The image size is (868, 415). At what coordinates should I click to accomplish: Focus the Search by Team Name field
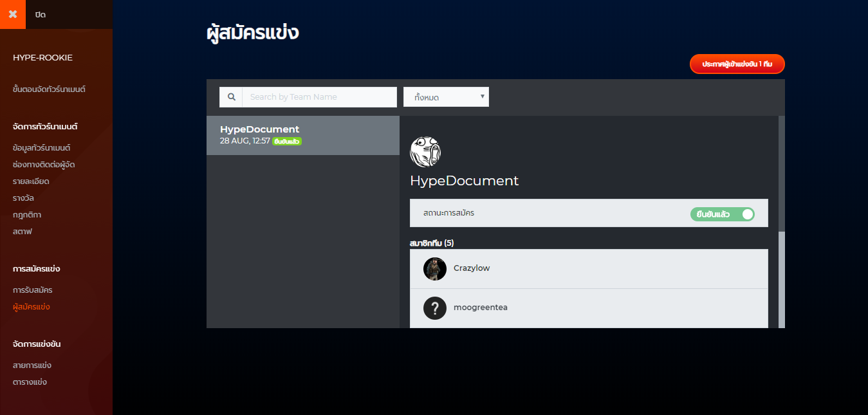pyautogui.click(x=320, y=97)
